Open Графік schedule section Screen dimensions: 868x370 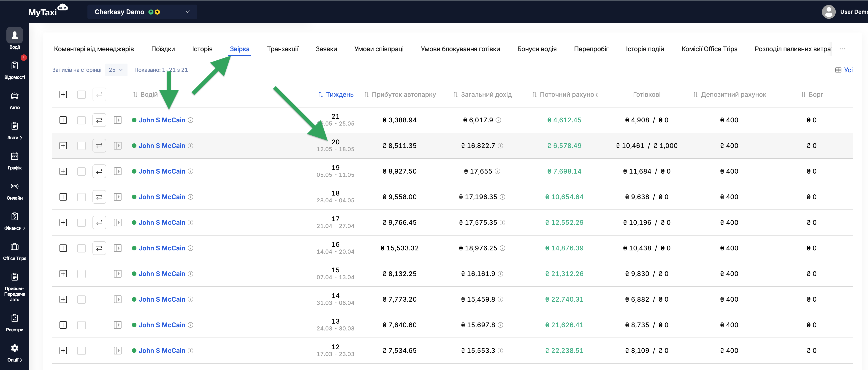click(14, 161)
